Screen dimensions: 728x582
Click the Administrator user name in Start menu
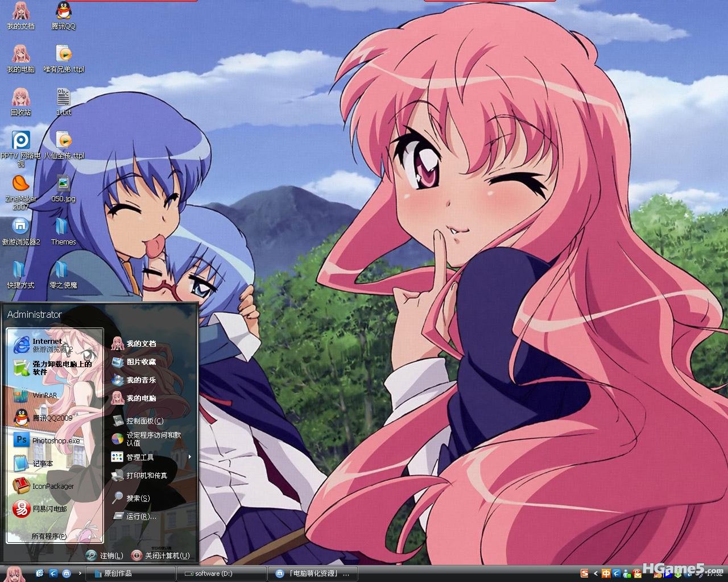pos(35,314)
